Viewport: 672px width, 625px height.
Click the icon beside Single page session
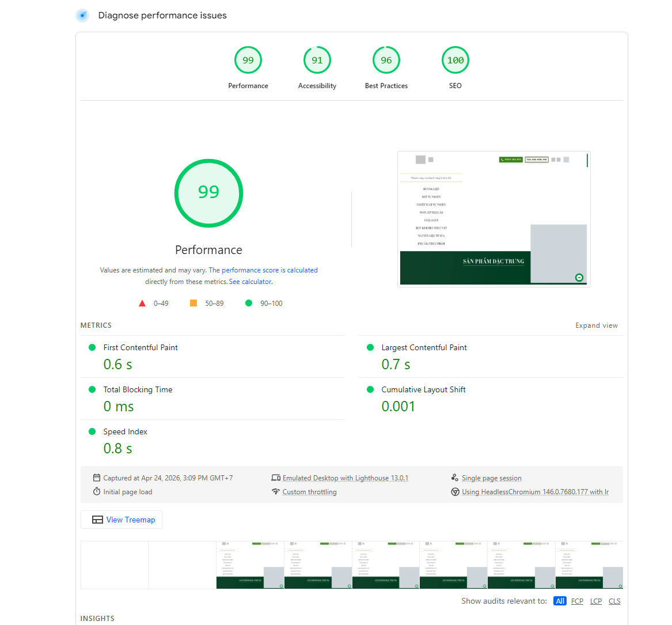pyautogui.click(x=455, y=478)
